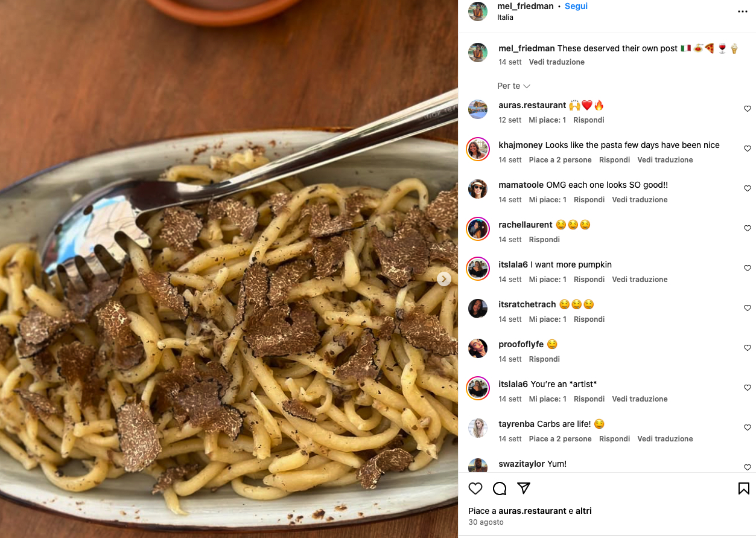Expand the Per te comment sorting dropdown
Screen dimensions: 756x538
[x=514, y=86]
